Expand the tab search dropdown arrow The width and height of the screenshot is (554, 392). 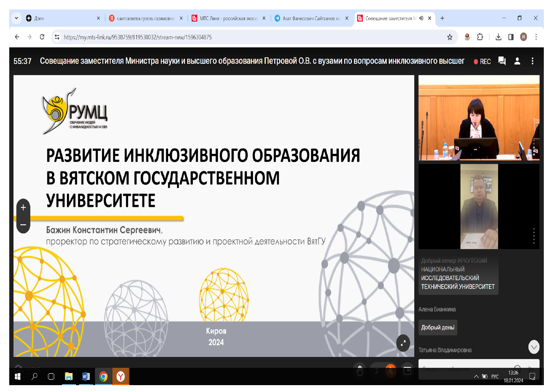[16, 18]
